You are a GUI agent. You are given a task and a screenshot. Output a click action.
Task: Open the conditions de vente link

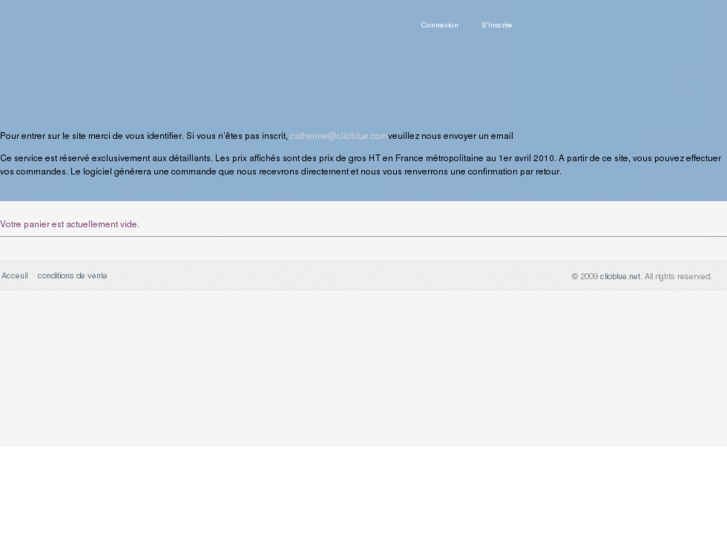tap(72, 276)
